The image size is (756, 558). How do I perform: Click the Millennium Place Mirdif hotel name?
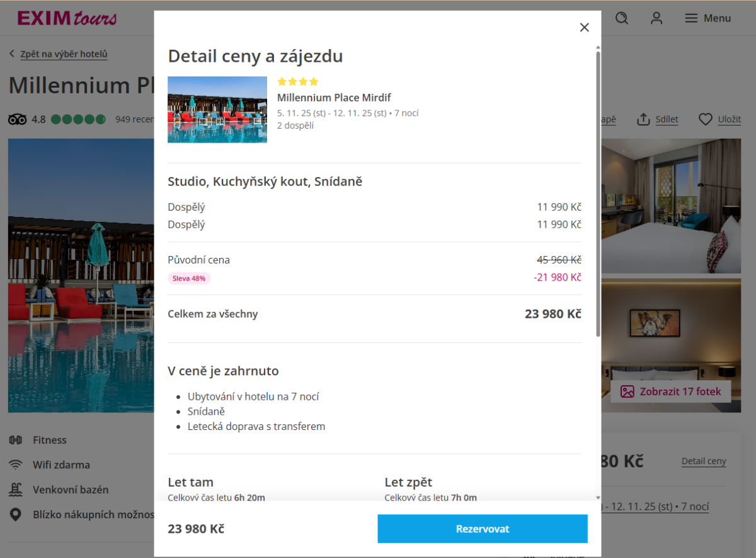pos(334,98)
